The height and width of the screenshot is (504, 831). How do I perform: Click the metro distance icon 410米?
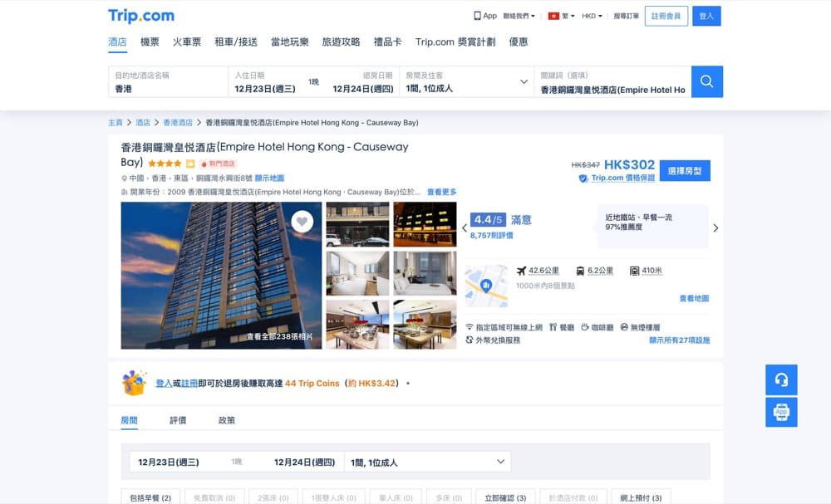coord(634,271)
